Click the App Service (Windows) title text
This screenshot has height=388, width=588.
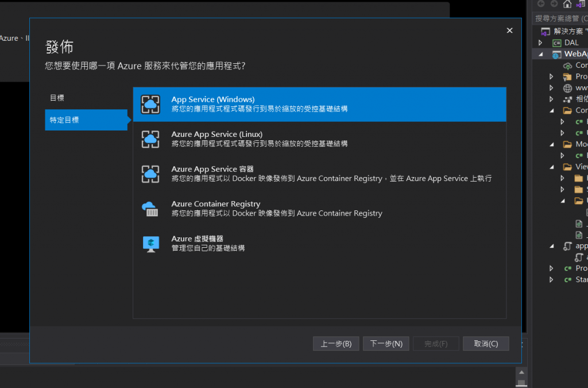click(x=213, y=99)
